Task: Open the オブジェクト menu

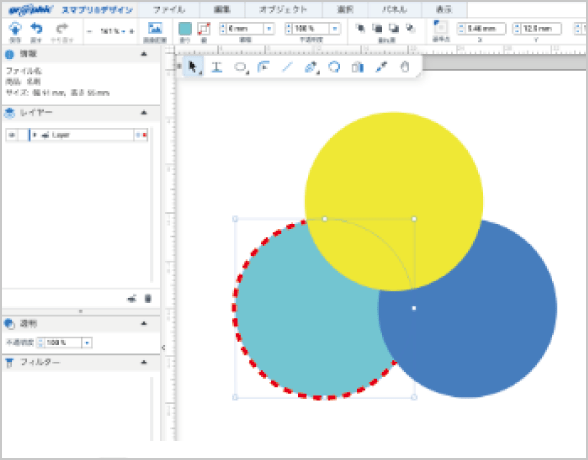Action: [284, 9]
